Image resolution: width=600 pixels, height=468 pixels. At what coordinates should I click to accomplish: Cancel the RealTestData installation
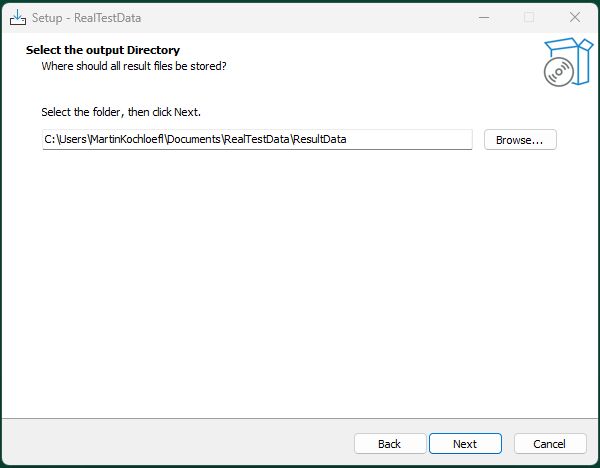(x=549, y=444)
